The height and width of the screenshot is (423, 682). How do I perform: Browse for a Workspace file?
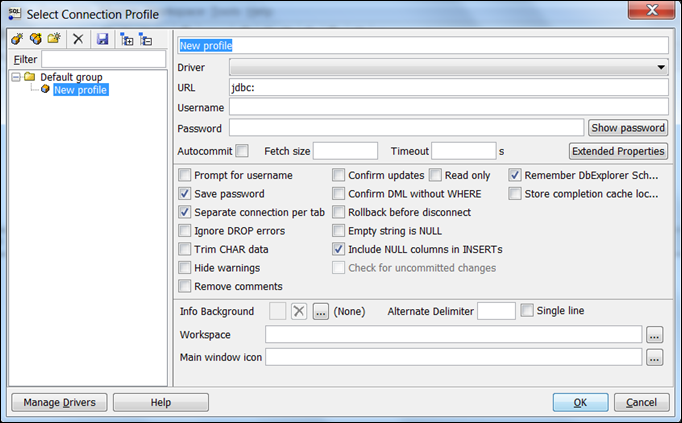coord(654,334)
